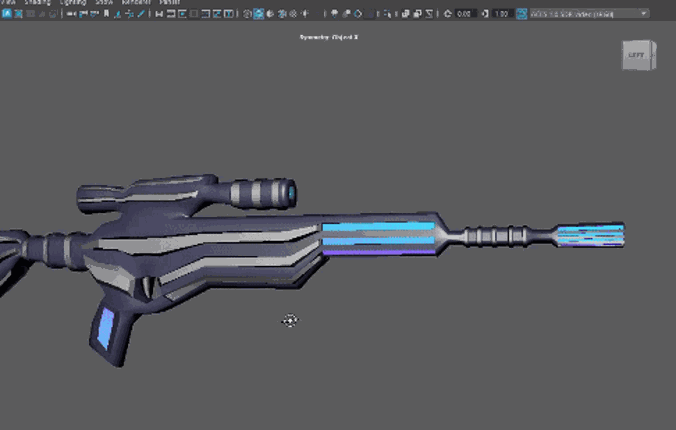
Task: Open the Renderer menu
Action: [x=134, y=3]
